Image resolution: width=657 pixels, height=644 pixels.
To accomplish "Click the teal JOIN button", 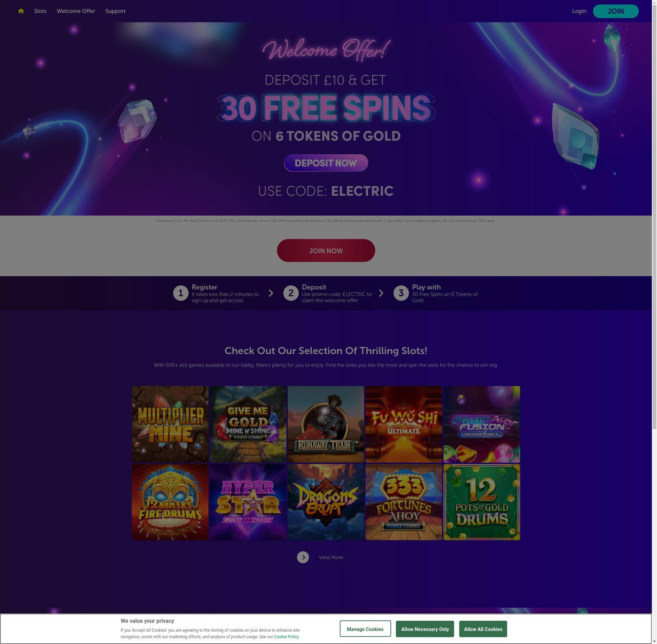I will click(616, 11).
